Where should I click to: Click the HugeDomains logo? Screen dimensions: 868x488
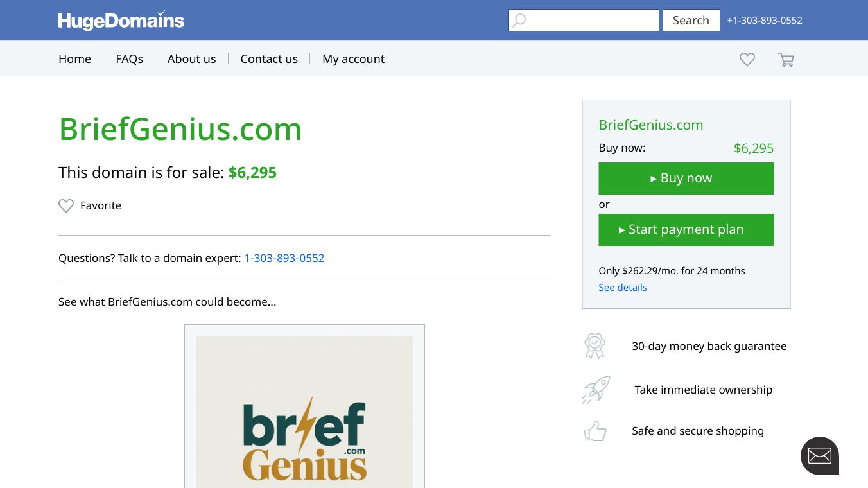click(x=121, y=21)
